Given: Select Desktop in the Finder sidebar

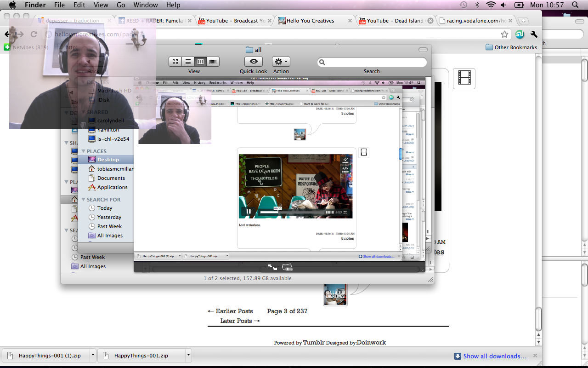Looking at the screenshot, I should 108,160.
